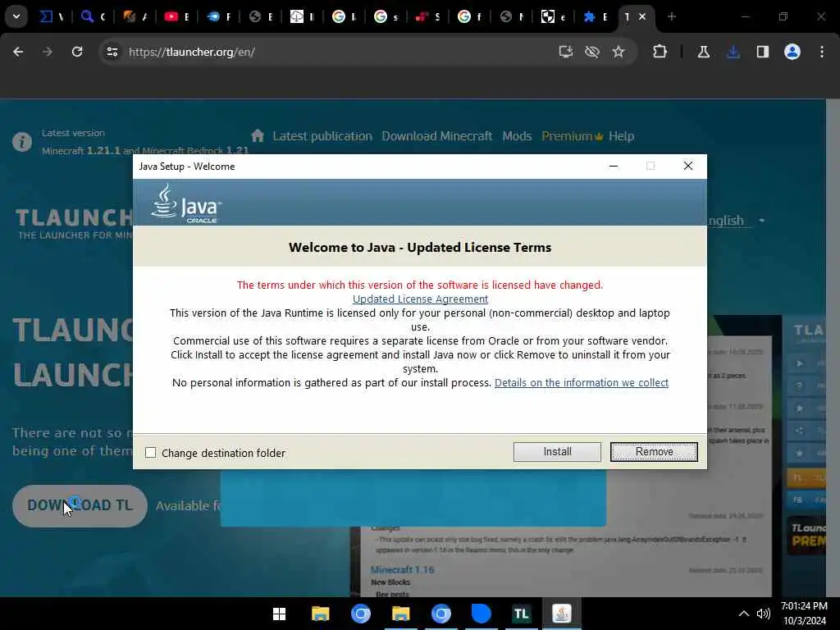
Task: Go forward in the browser
Action: point(48,52)
